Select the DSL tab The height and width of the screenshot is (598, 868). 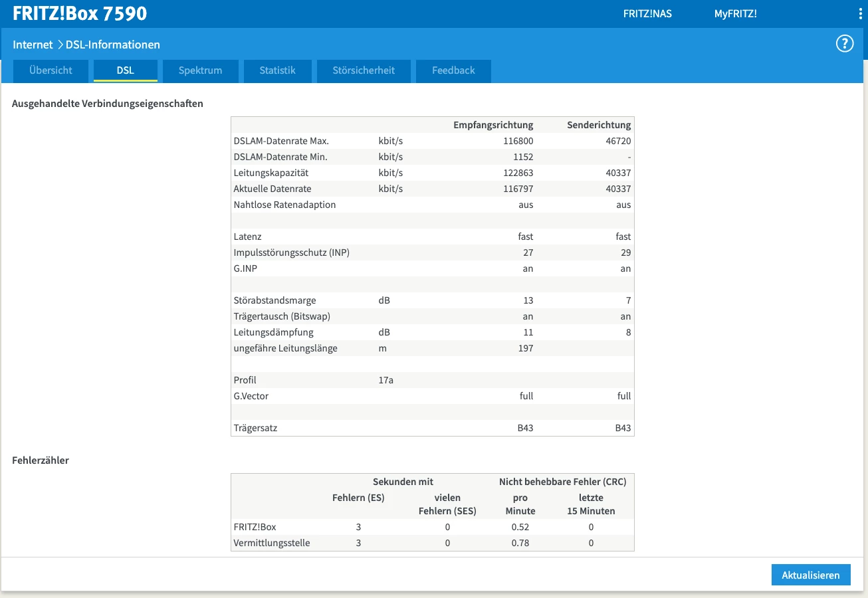(x=125, y=70)
